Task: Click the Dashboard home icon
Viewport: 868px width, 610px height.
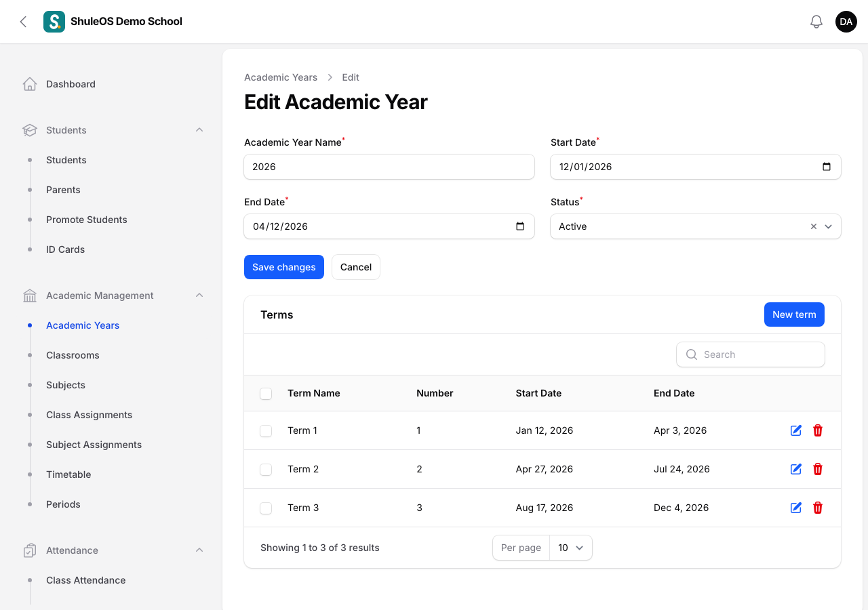Action: click(x=30, y=84)
